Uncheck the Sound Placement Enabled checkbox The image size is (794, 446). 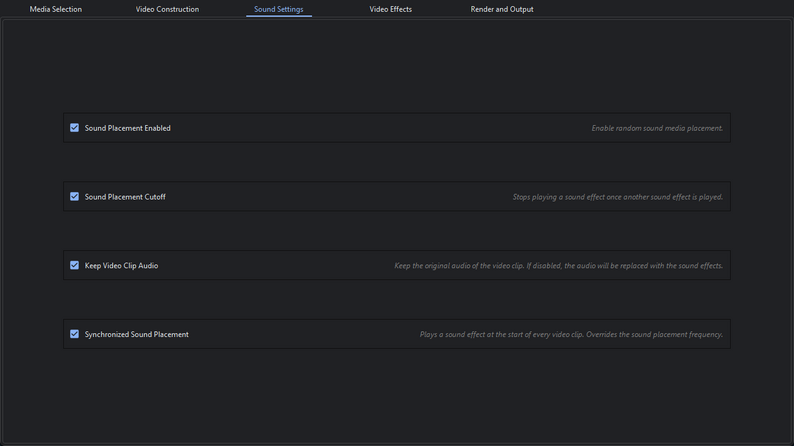(x=74, y=128)
